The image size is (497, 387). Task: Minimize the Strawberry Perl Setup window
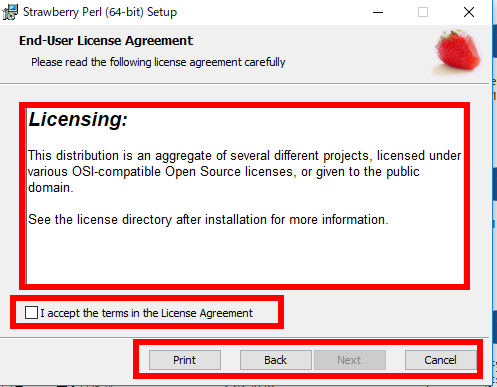click(378, 12)
